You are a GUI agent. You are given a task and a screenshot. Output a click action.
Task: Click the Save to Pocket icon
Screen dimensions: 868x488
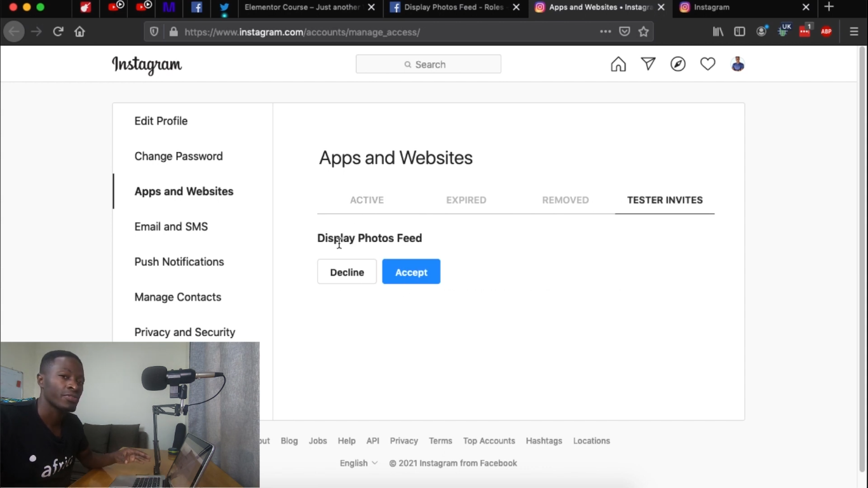[625, 31]
